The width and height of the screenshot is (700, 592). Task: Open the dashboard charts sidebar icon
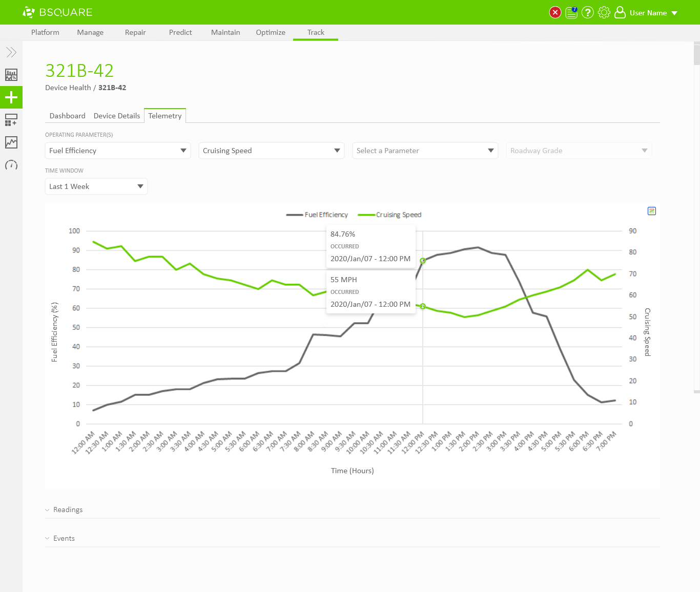pyautogui.click(x=11, y=75)
